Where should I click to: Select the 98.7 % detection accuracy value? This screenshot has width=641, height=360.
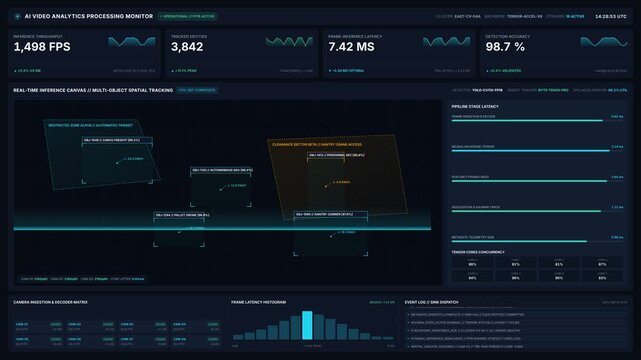pyautogui.click(x=505, y=47)
